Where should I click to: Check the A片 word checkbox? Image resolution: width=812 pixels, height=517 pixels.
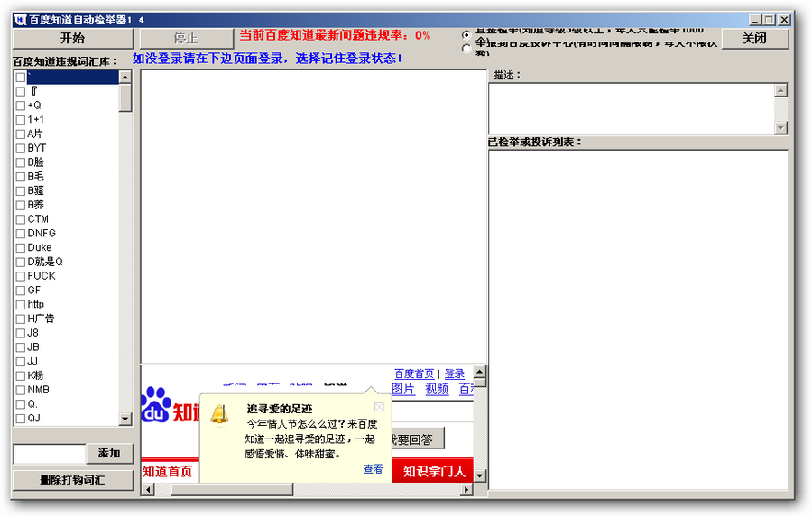(21, 134)
